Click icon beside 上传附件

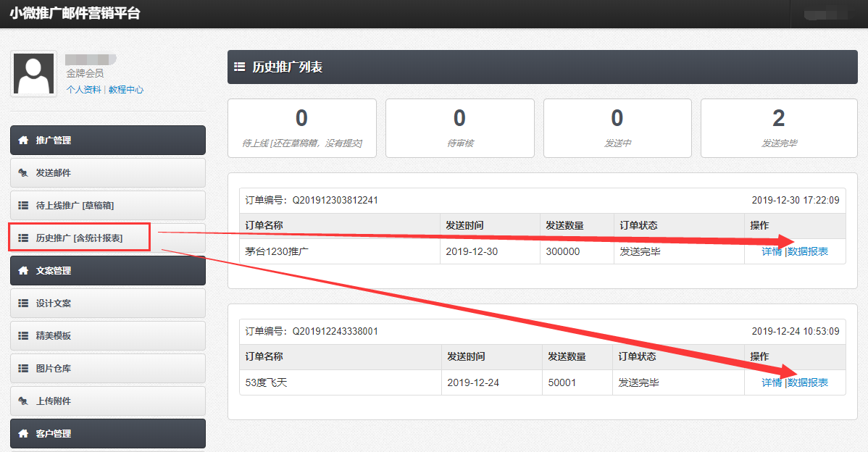[23, 401]
